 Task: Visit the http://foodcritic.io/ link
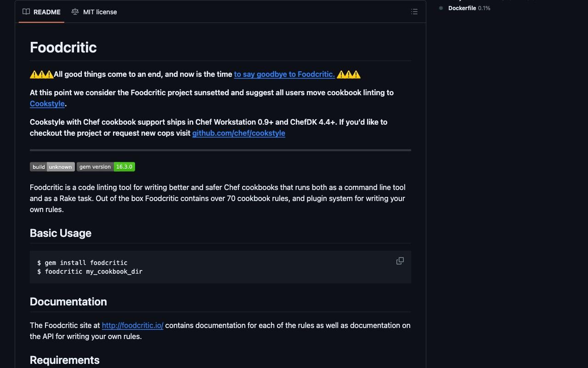[x=132, y=325]
